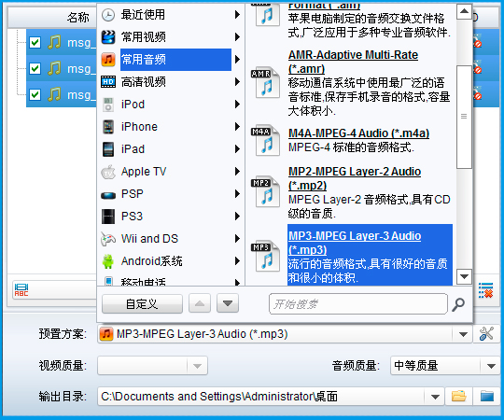This screenshot has width=504, height=420.
Task: Uncheck the third msg_ file checkbox
Action: (35, 95)
